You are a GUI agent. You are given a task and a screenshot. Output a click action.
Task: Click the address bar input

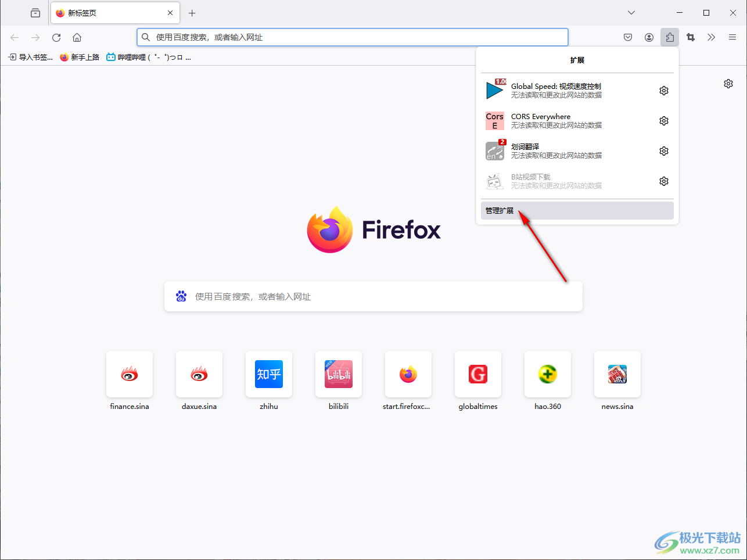353,37
